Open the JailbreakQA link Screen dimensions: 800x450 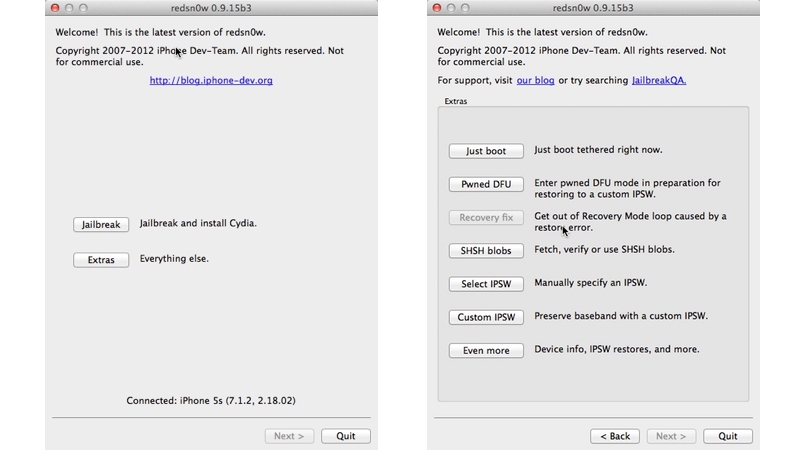659,80
